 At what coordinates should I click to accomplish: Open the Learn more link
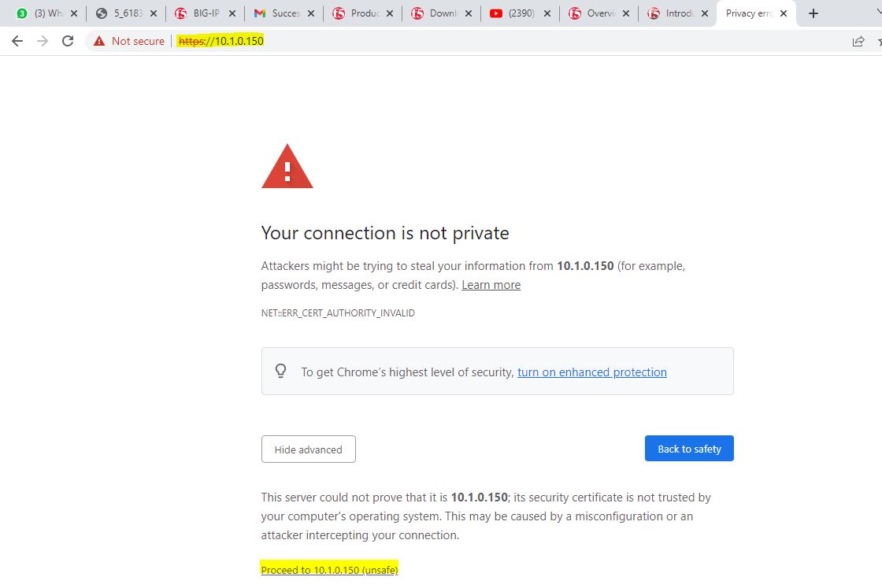(491, 285)
